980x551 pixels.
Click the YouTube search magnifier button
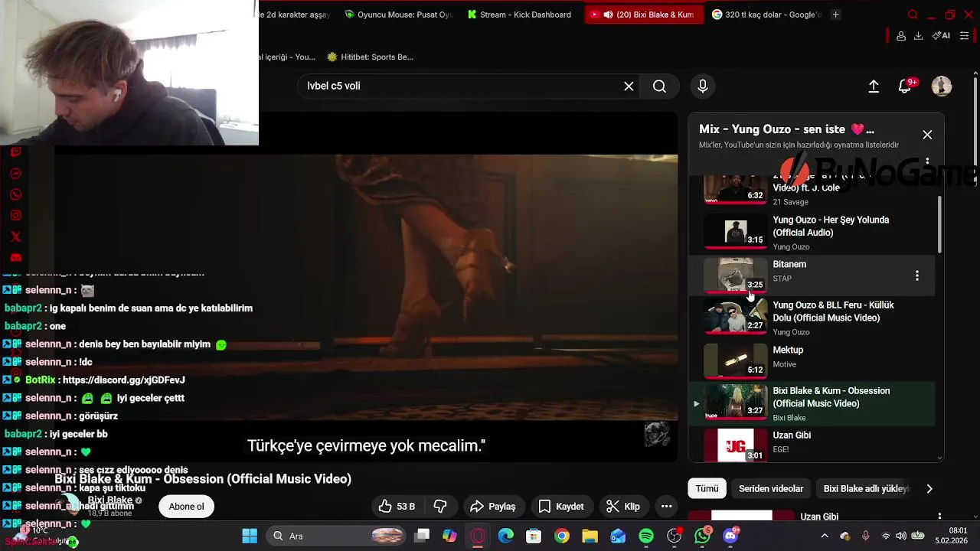[x=659, y=86]
